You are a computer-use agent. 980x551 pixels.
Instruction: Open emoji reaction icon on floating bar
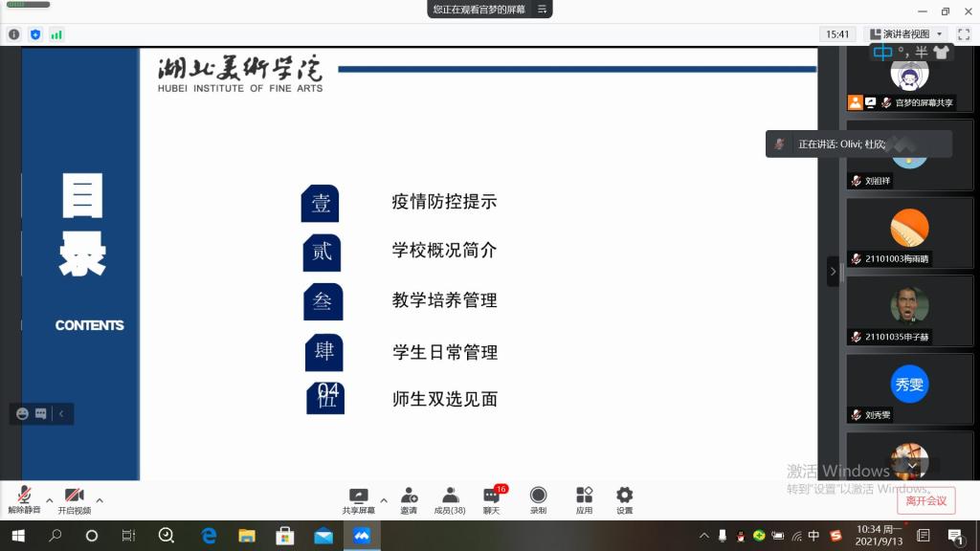[23, 413]
